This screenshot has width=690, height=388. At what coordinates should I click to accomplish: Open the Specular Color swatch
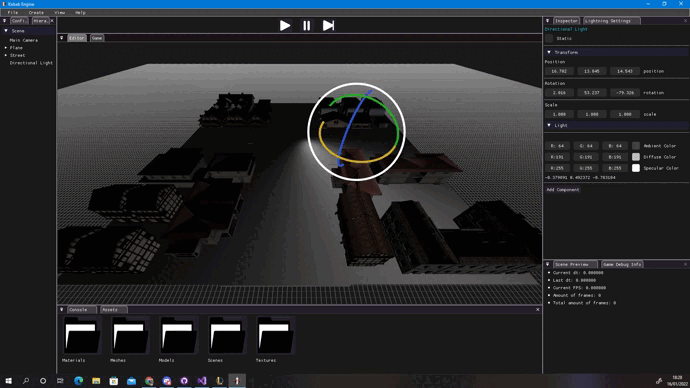(636, 168)
